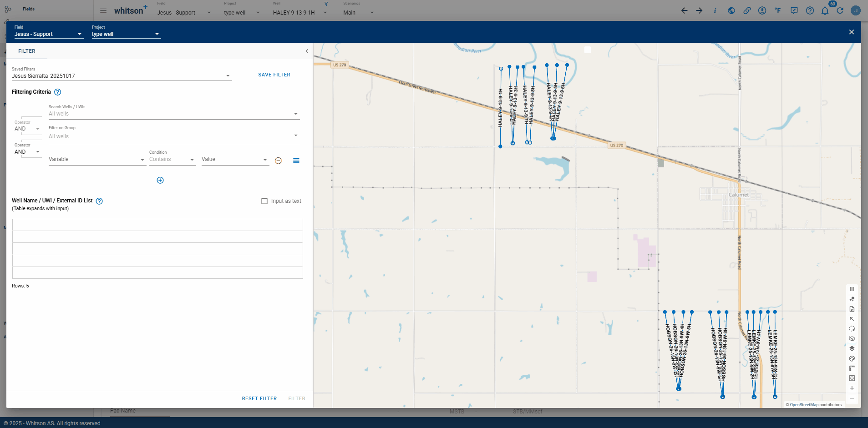Click first row of well name table
The height and width of the screenshot is (428, 868).
pos(157,225)
